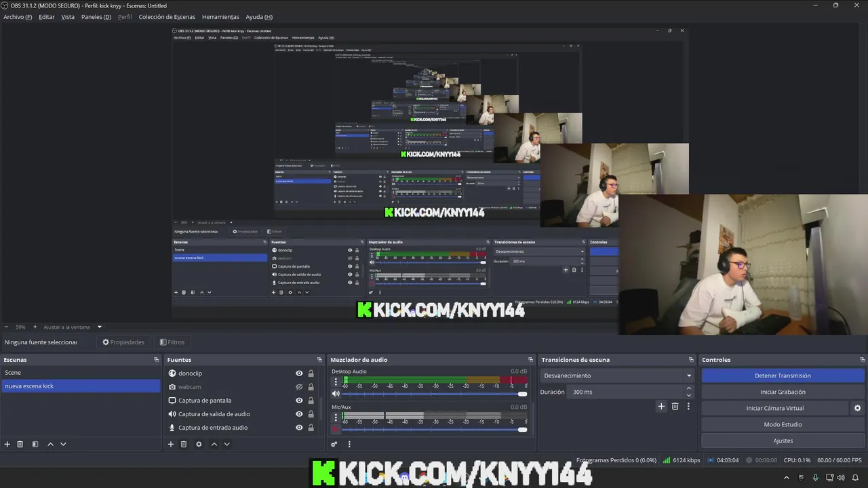
Task: Hide the Captura de entrada audio source
Action: [299, 428]
